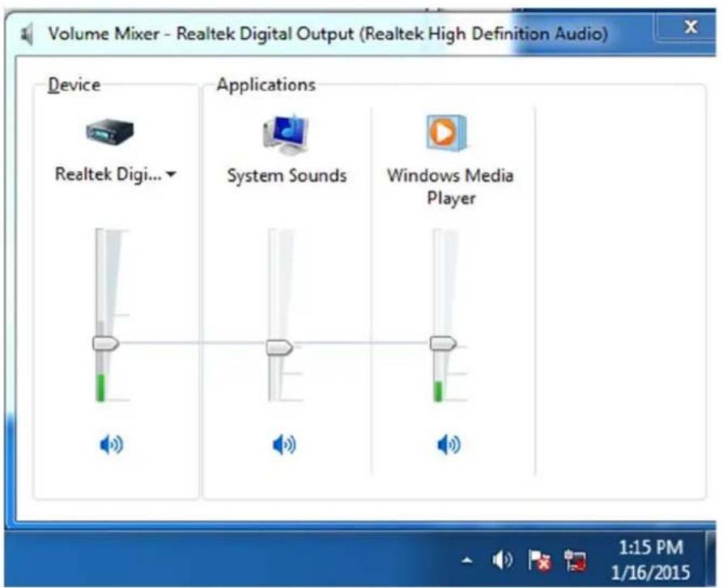
Task: Click the System Sounds volume slider handle
Action: (279, 347)
